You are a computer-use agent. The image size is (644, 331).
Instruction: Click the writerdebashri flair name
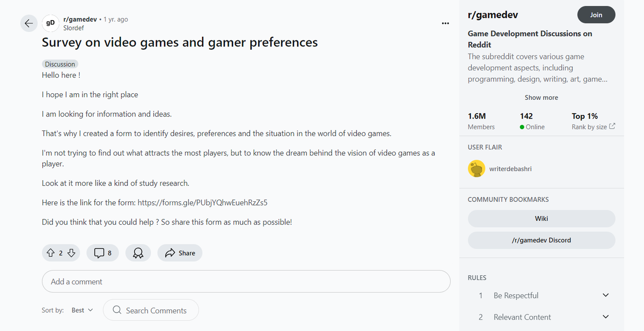point(511,169)
